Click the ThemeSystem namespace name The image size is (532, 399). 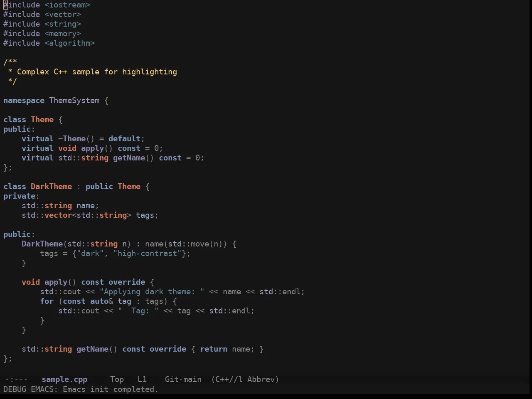(x=74, y=101)
